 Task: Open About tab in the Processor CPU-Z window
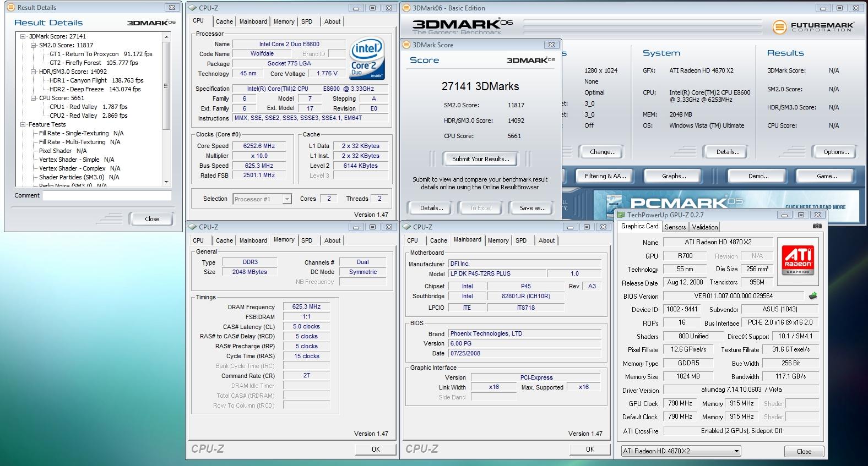point(332,21)
